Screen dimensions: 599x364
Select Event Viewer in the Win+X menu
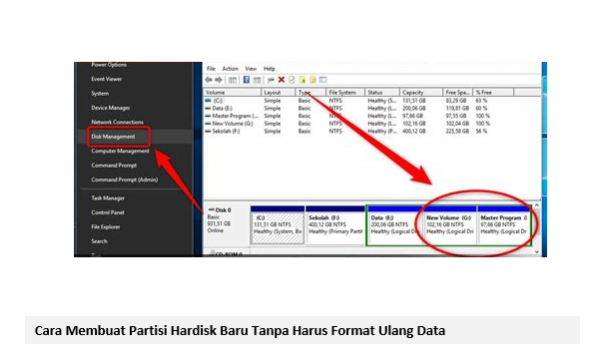click(x=106, y=79)
